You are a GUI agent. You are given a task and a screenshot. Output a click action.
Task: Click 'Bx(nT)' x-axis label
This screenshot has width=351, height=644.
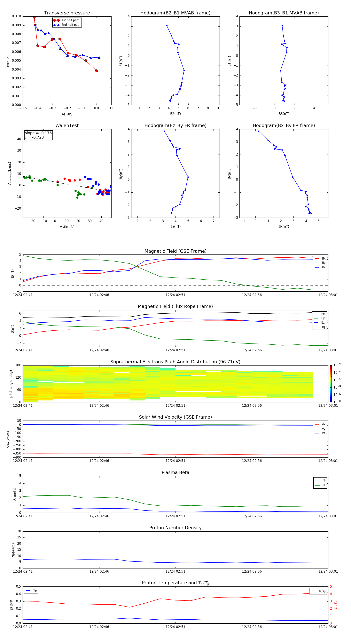(284, 227)
